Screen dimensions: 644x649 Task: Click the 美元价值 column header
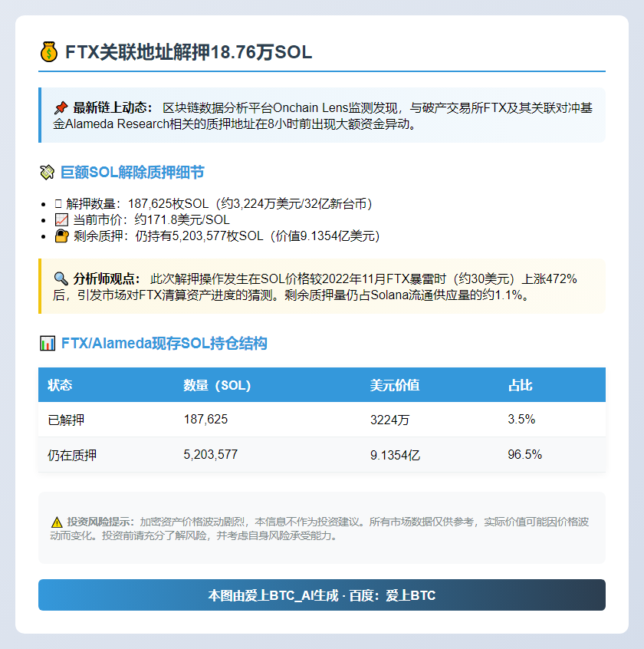[x=395, y=385]
